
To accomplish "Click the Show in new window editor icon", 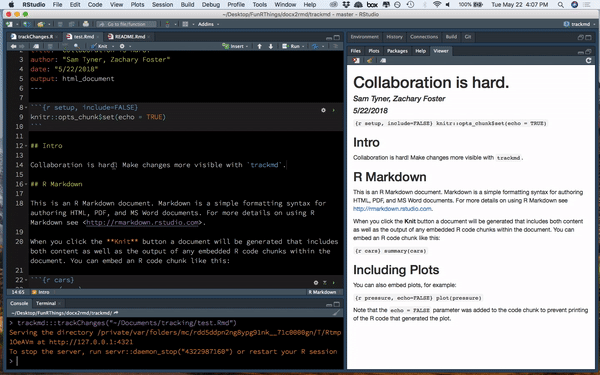I will click(36, 46).
